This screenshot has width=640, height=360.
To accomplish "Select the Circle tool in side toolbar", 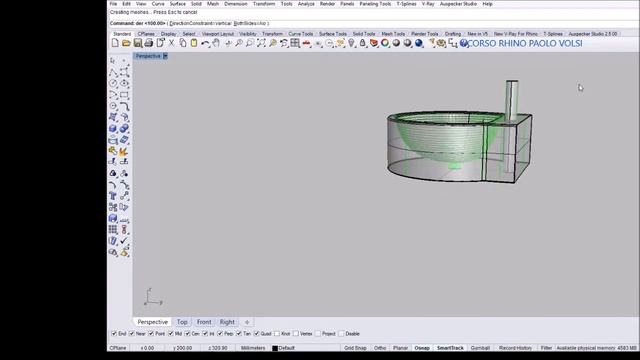I will coord(113,83).
